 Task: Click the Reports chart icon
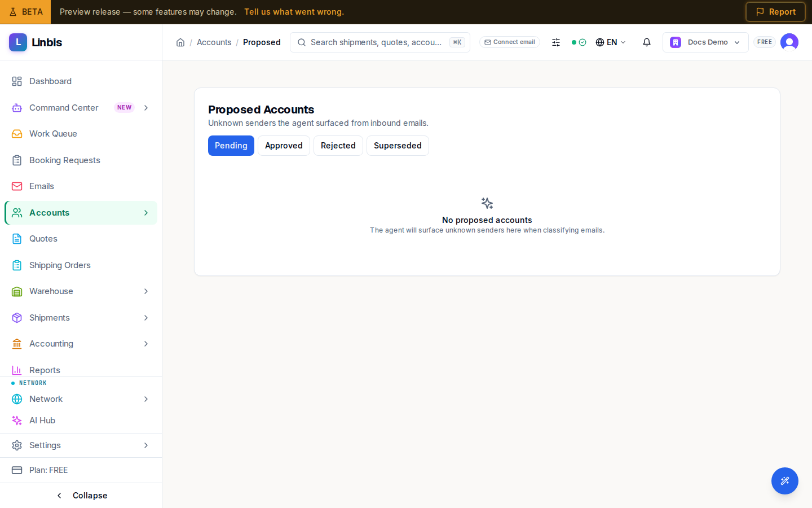coord(17,370)
